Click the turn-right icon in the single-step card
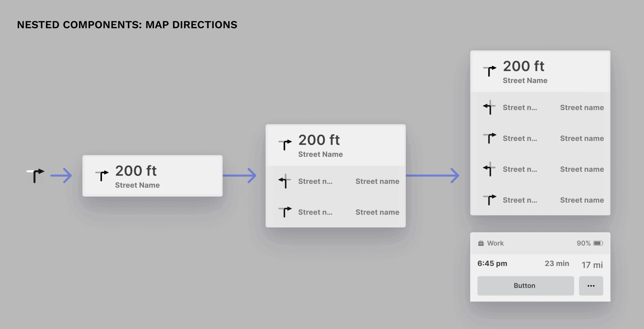This screenshot has width=644, height=329. (102, 175)
